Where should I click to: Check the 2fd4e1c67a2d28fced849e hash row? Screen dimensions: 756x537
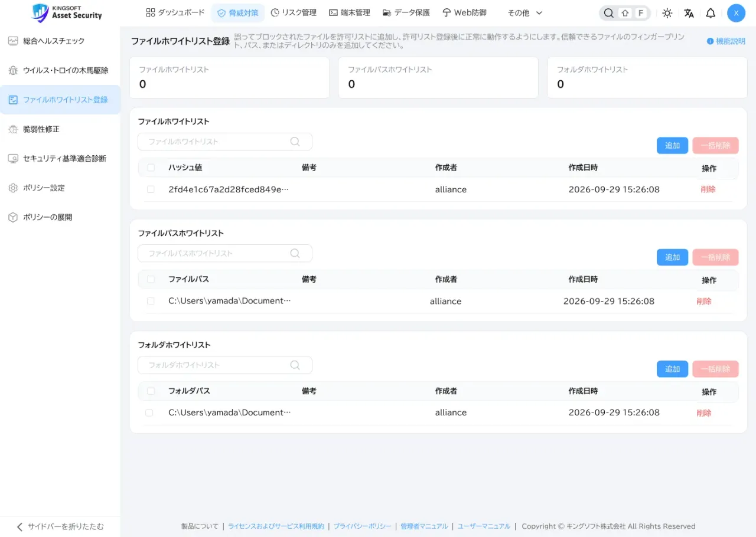click(151, 189)
